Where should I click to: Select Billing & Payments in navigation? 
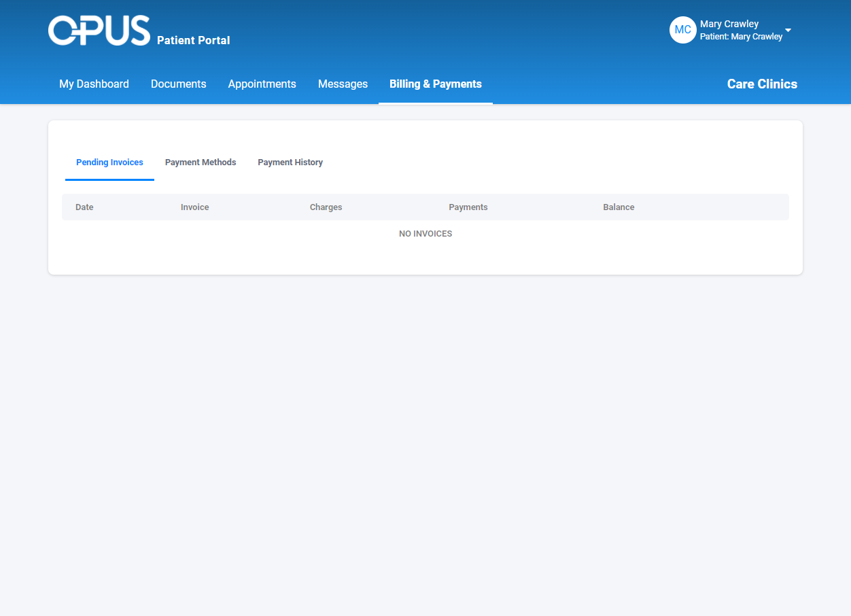coord(436,84)
